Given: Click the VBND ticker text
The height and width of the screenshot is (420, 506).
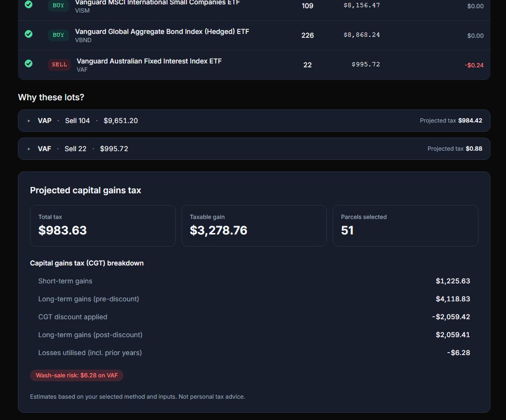Looking at the screenshot, I should (83, 40).
